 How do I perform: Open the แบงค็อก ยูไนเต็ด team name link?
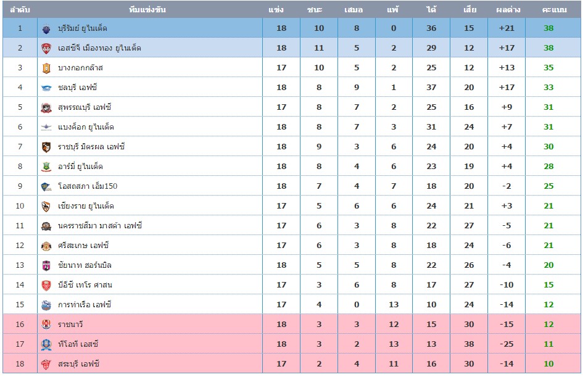[86, 127]
